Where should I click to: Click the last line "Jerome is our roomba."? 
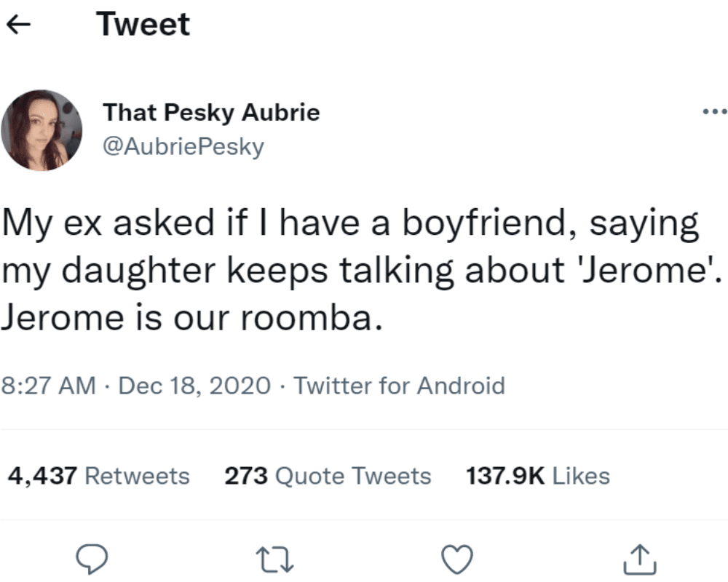(191, 318)
